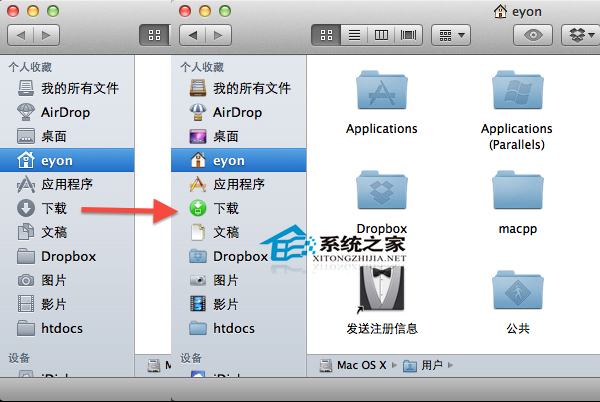Open htdocs in left window sidebar
This screenshot has width=600, height=402.
[x=67, y=328]
